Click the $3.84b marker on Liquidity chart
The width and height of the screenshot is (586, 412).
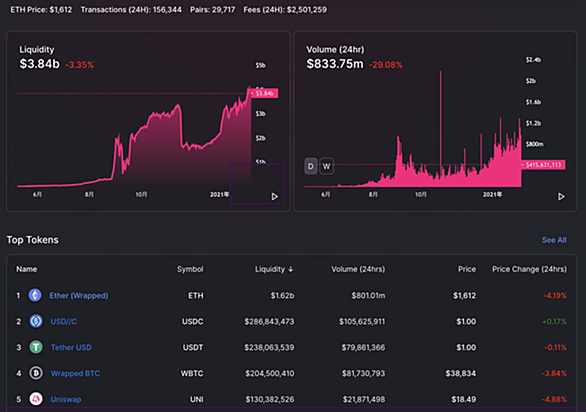click(x=265, y=93)
